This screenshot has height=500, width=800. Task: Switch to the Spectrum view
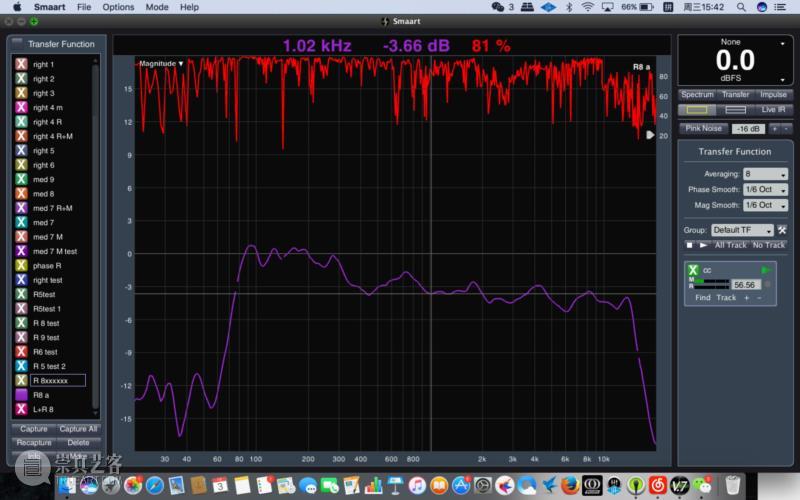697,94
